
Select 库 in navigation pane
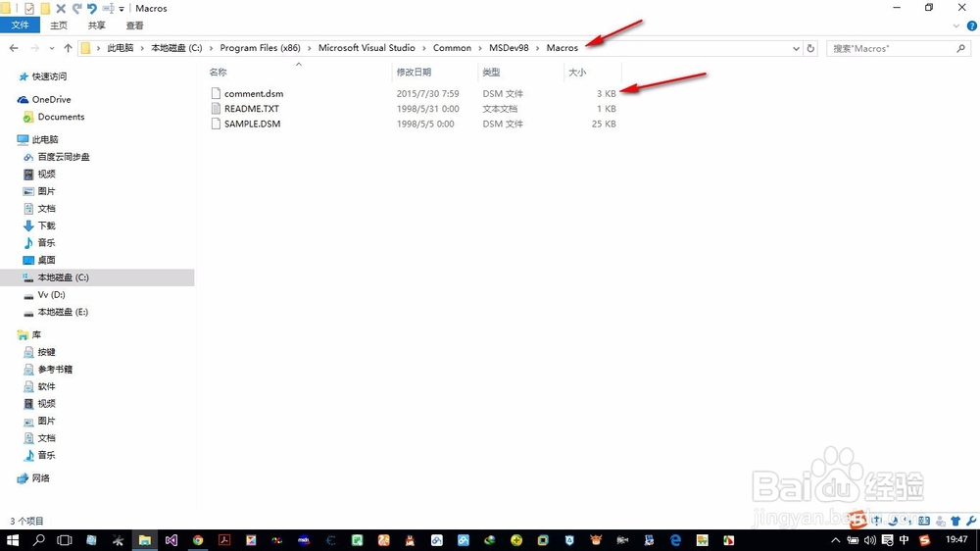[x=36, y=335]
